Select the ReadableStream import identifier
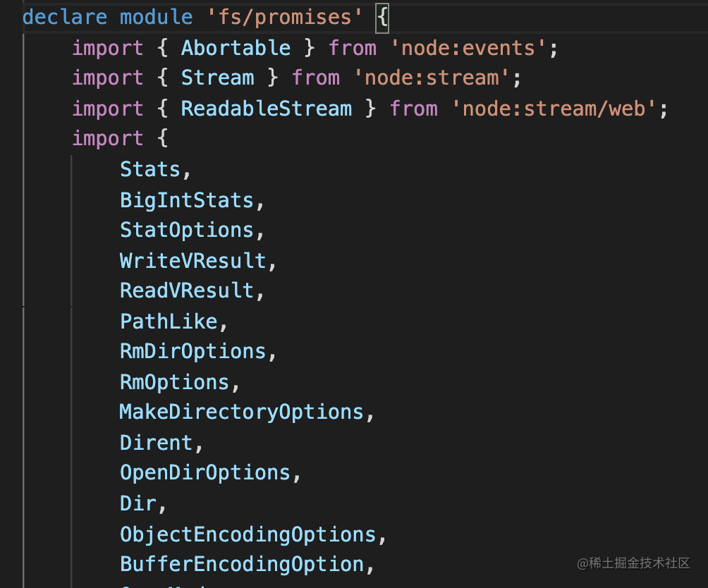This screenshot has width=708, height=588. 266,109
